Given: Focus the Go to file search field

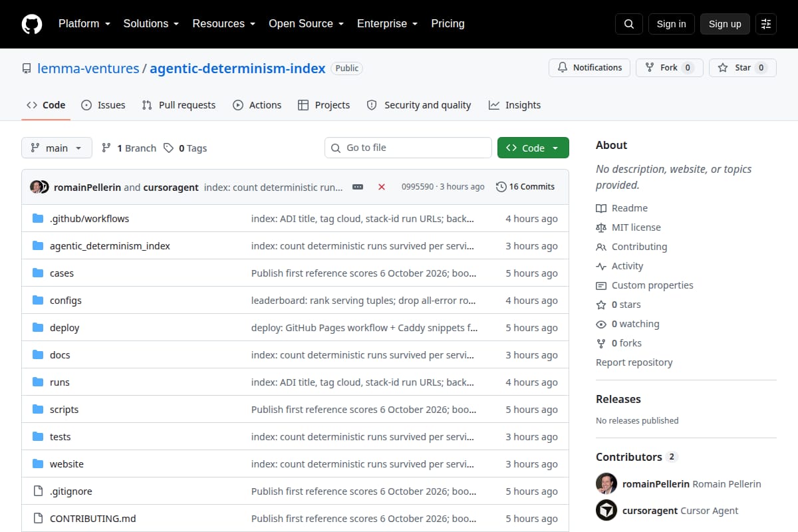Looking at the screenshot, I should [408, 148].
